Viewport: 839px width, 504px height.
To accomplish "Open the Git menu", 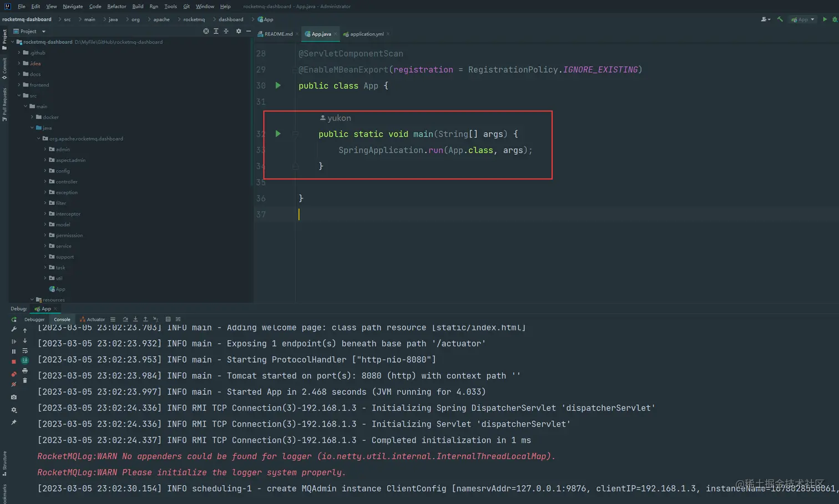I will 186,6.
